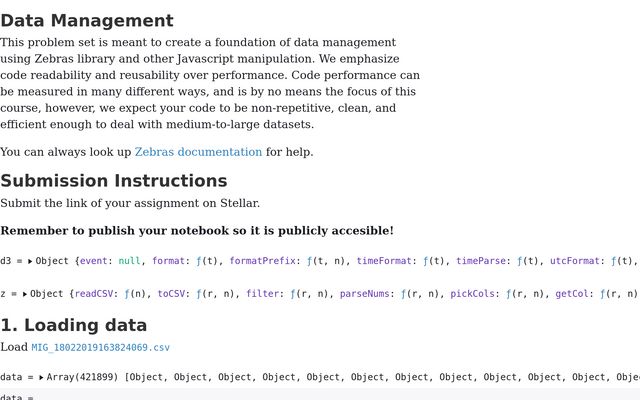
Task: Click the '1. Loading data' heading
Action: pyautogui.click(x=74, y=325)
